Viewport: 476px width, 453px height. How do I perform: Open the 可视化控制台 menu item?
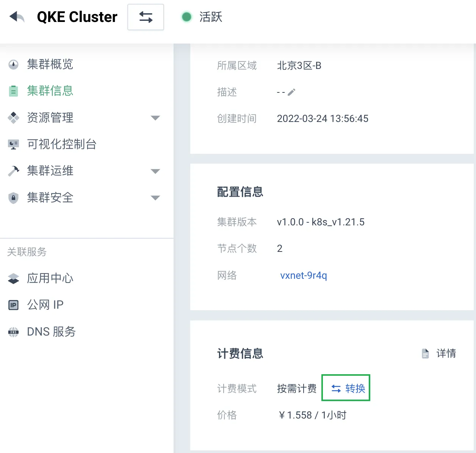point(62,144)
